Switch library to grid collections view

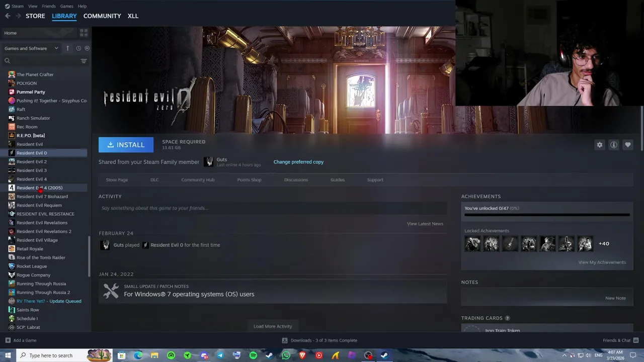pos(84,33)
